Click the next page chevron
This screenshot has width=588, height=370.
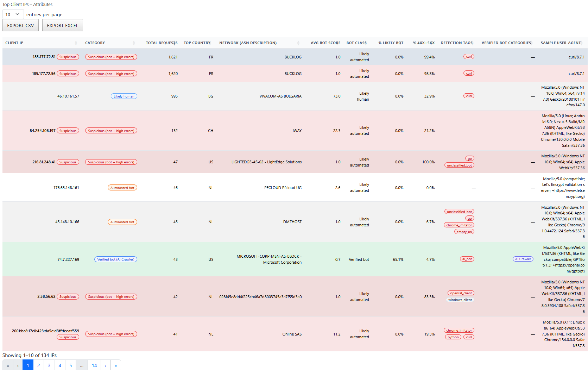click(x=106, y=365)
